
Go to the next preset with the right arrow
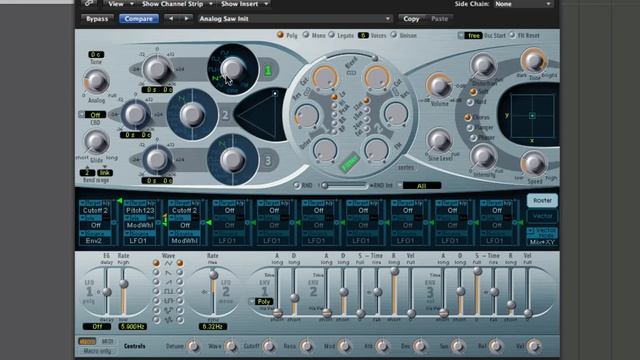click(186, 19)
